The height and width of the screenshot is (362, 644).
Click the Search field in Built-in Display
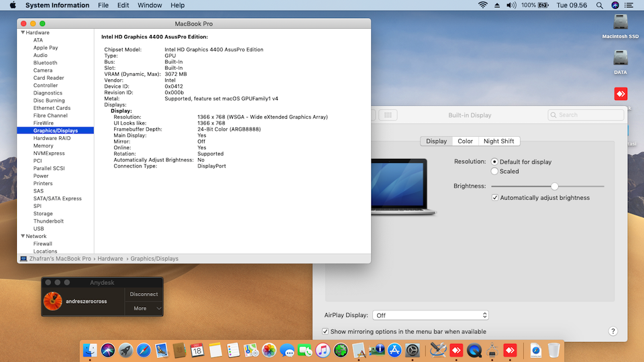586,115
